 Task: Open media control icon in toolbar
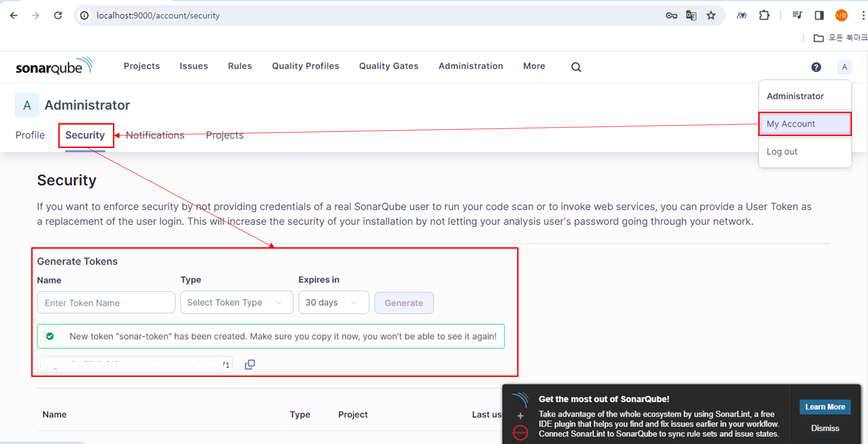pos(797,16)
